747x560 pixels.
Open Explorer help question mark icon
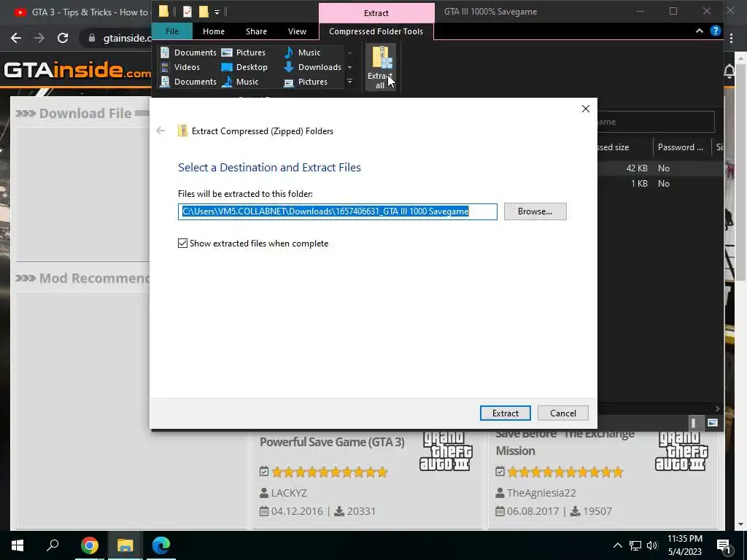[715, 31]
